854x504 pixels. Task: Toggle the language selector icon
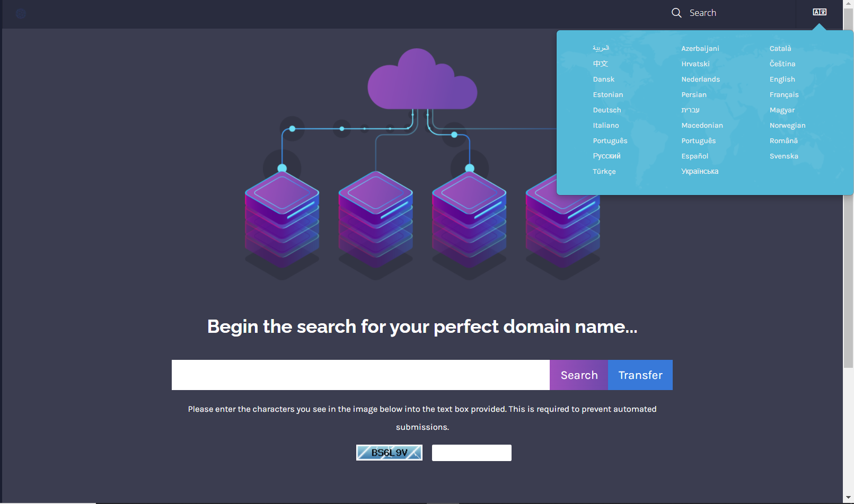[x=819, y=12]
